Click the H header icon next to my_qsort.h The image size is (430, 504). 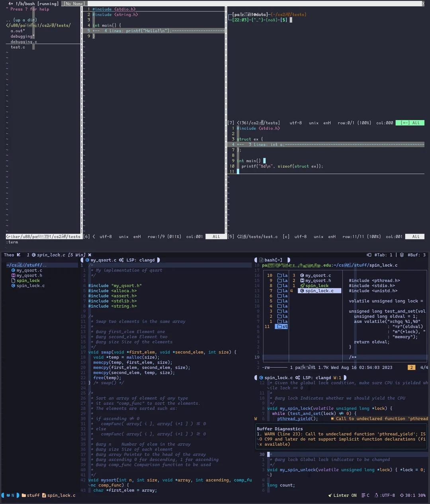tap(13, 275)
